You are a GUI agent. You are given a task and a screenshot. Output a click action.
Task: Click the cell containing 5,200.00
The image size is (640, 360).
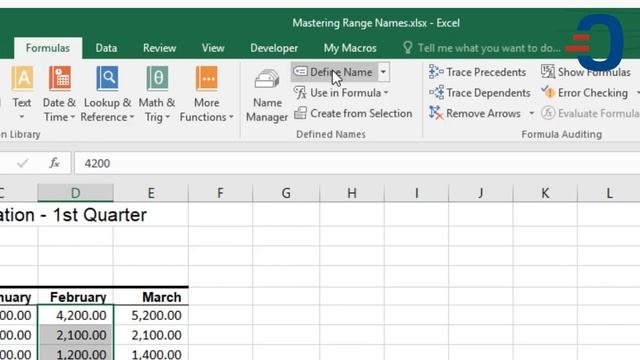pyautogui.click(x=151, y=315)
